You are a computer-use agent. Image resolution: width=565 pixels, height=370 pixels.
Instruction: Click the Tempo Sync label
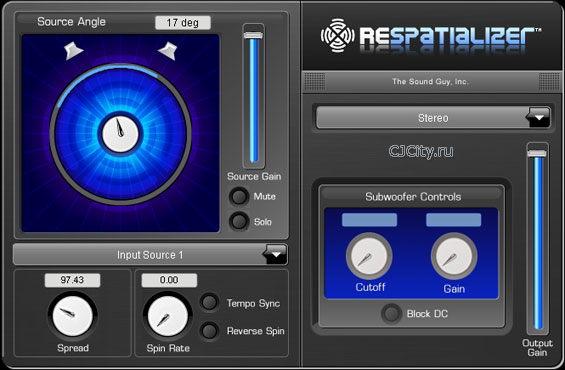[253, 303]
